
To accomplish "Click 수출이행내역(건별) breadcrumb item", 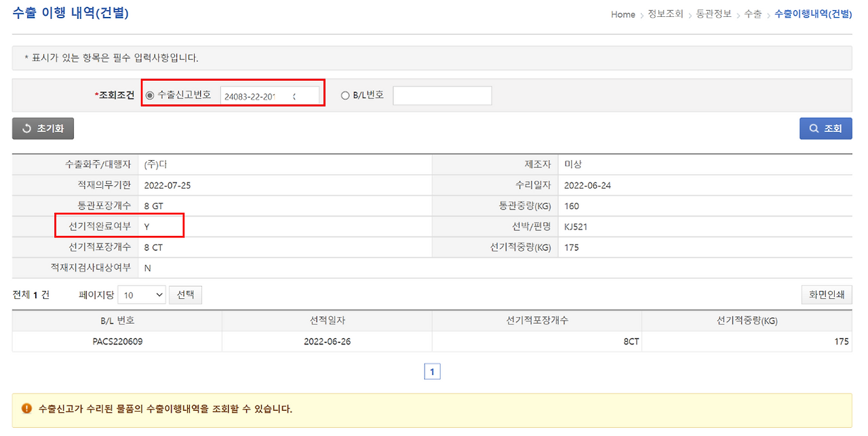I will click(x=813, y=14).
